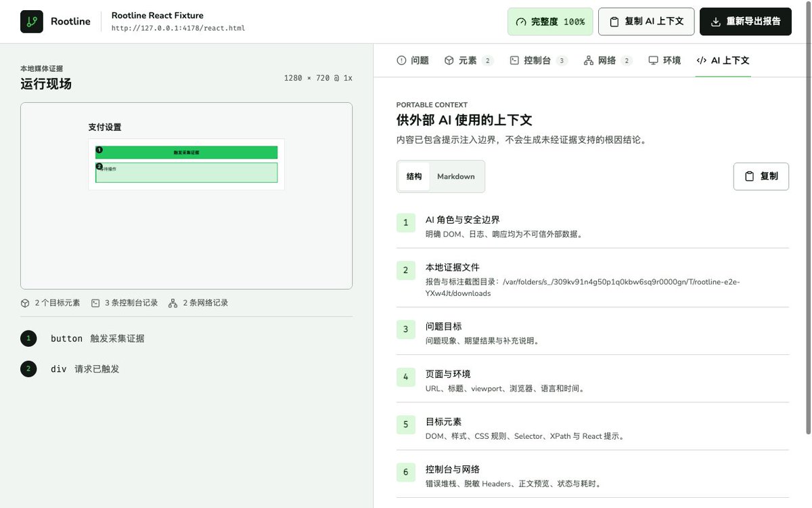Click the network icon beside 2 条网络记录
This screenshot has width=812, height=508.
(x=173, y=303)
